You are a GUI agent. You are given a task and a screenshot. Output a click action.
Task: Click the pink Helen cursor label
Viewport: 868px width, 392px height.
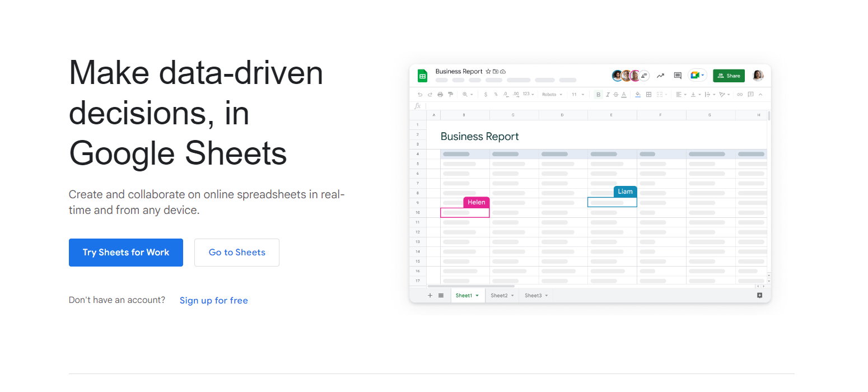(x=477, y=202)
